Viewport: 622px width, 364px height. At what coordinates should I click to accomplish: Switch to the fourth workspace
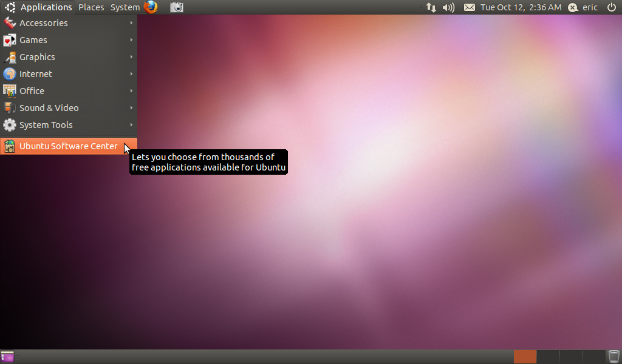tap(594, 357)
